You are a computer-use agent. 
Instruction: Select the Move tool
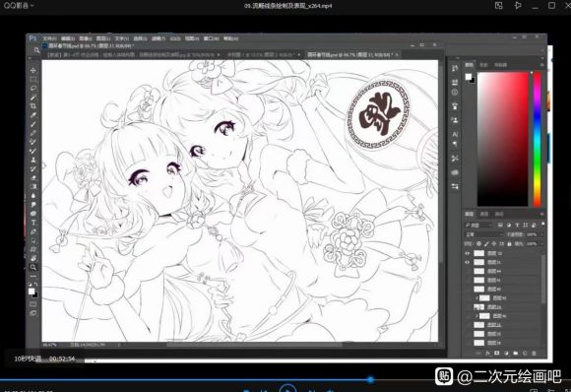[x=33, y=70]
